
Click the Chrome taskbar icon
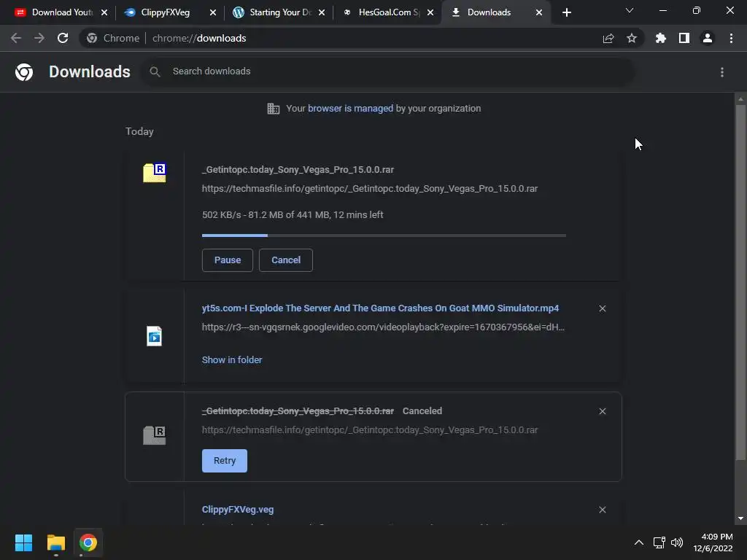point(88,542)
